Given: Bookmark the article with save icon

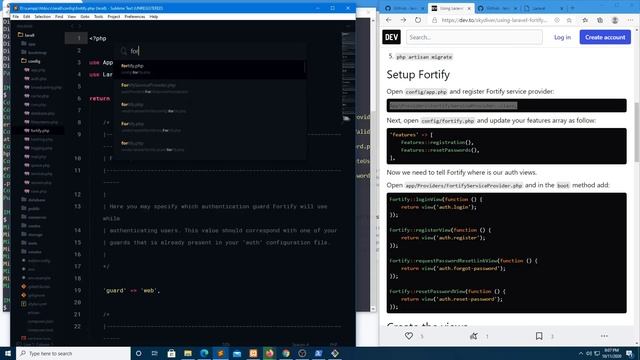Looking at the screenshot, I should [539, 336].
